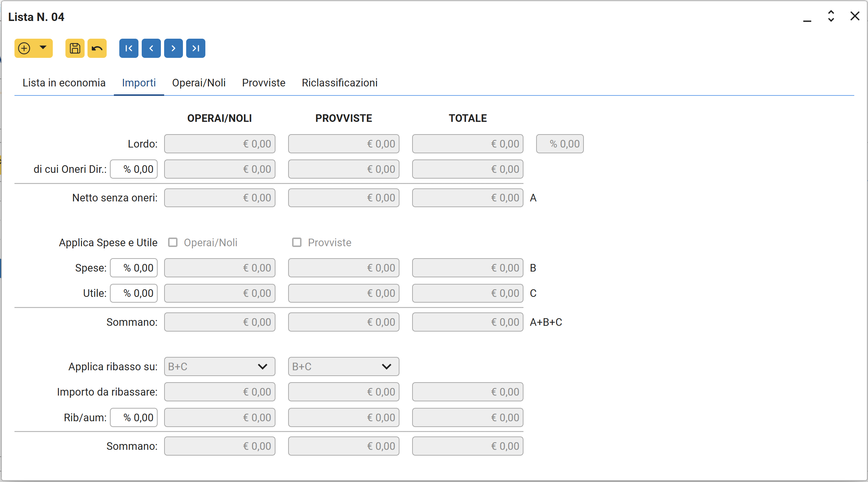This screenshot has width=868, height=482.
Task: Open Provviste ribasso B+C dropdown
Action: [343, 367]
